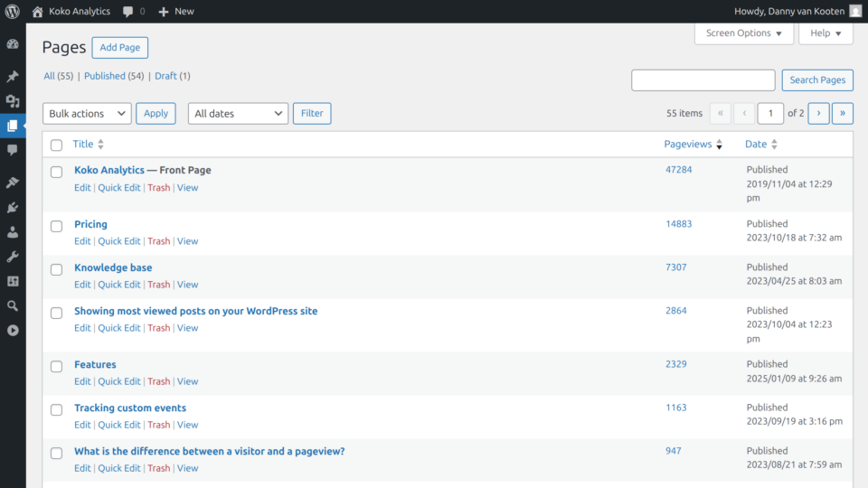The height and width of the screenshot is (488, 868).
Task: Open the Bulk actions dropdown
Action: pos(87,114)
